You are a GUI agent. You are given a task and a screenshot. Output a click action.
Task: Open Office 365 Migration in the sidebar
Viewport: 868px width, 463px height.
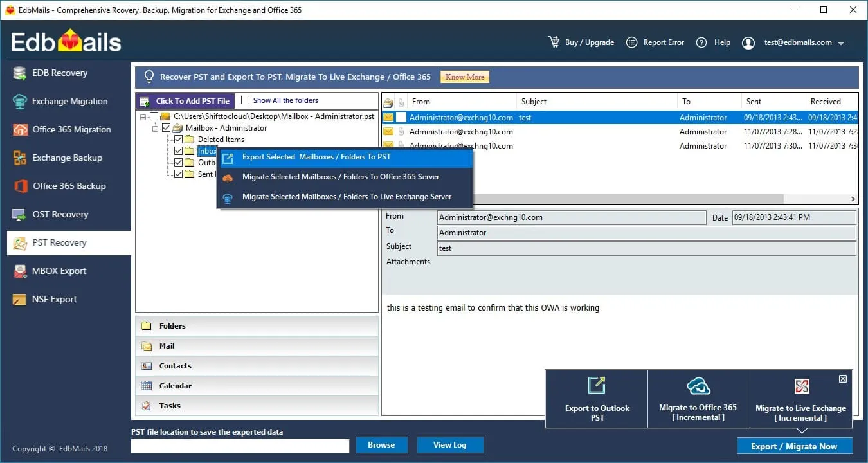coord(68,129)
